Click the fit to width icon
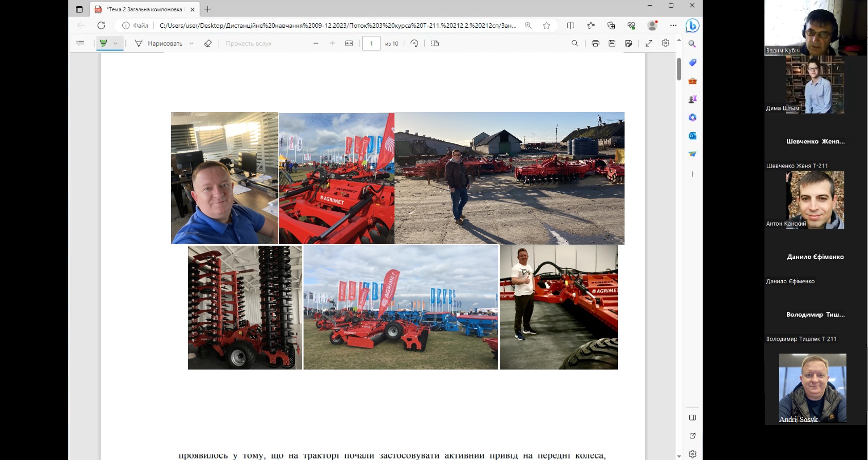The width and height of the screenshot is (868, 460). [x=349, y=44]
